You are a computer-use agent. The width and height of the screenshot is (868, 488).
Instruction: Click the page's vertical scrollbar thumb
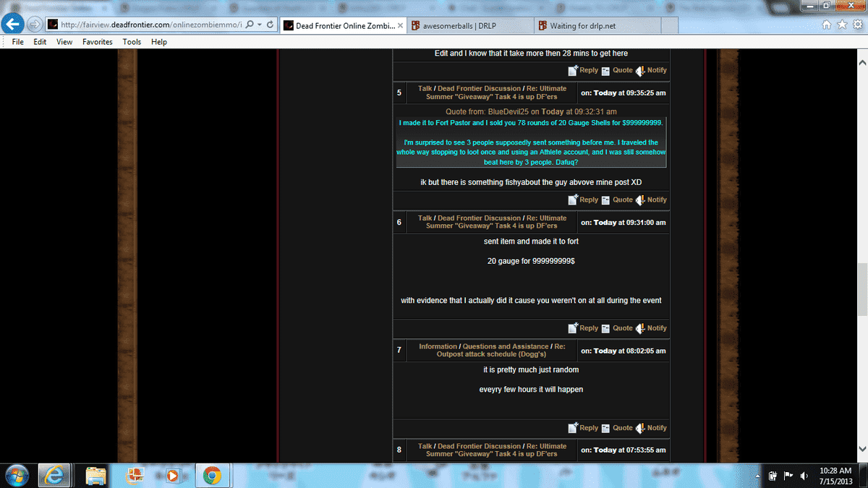[862, 289]
